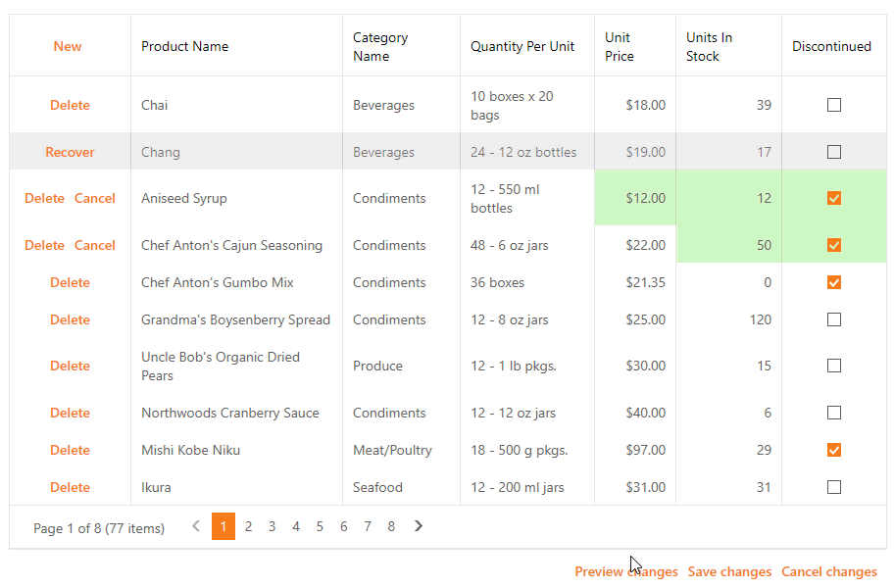
Task: Uncheck Discontinued for Aniseed Syrup
Action: [833, 198]
